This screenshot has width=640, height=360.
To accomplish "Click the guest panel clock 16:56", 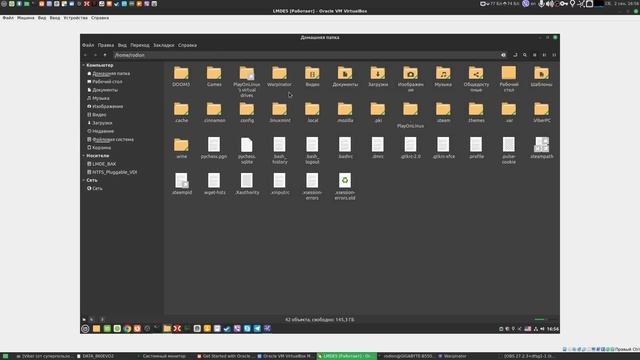I will coord(553,329).
